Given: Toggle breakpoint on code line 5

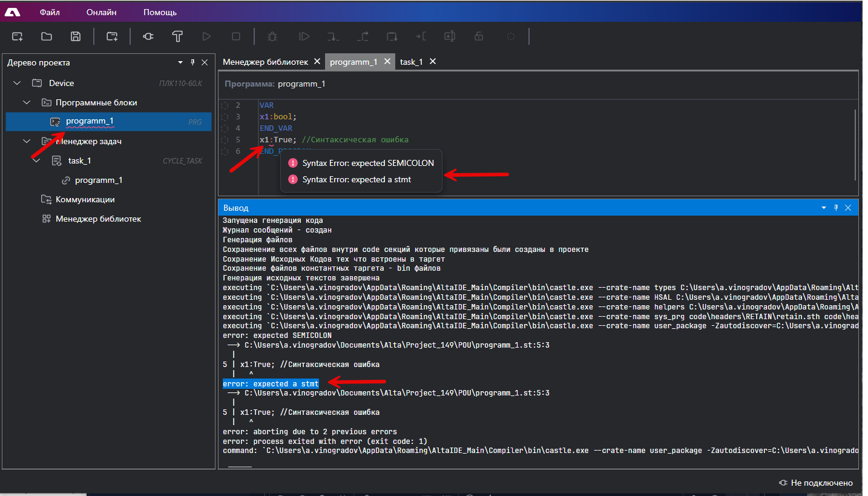Looking at the screenshot, I should [225, 140].
